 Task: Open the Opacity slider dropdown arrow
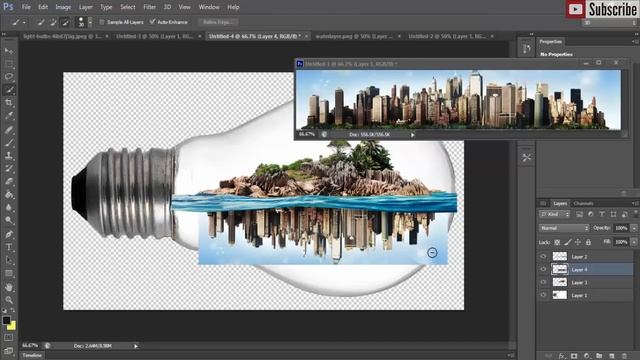tap(634, 228)
